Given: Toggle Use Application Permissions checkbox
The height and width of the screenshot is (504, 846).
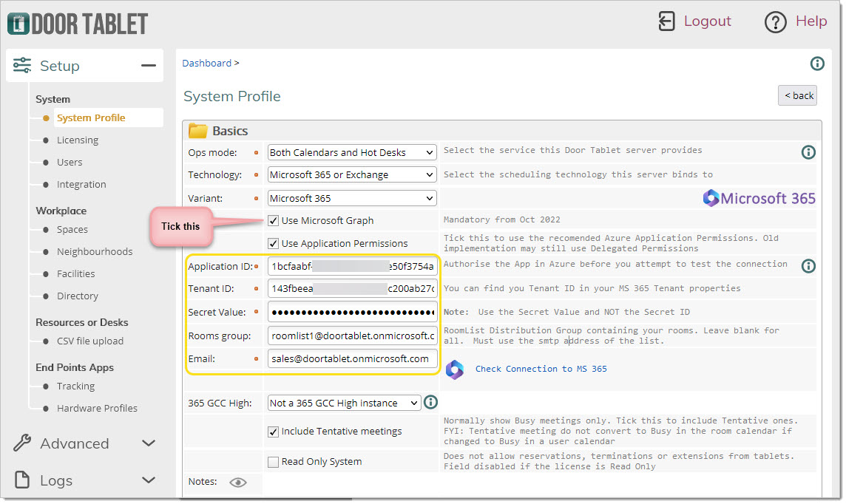Looking at the screenshot, I should tap(274, 244).
